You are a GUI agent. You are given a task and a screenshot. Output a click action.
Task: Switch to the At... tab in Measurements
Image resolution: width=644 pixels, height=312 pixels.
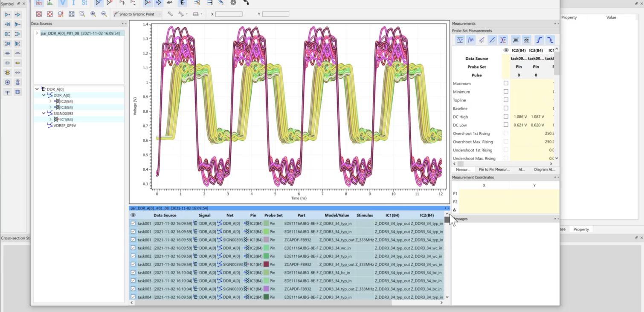[x=522, y=169]
